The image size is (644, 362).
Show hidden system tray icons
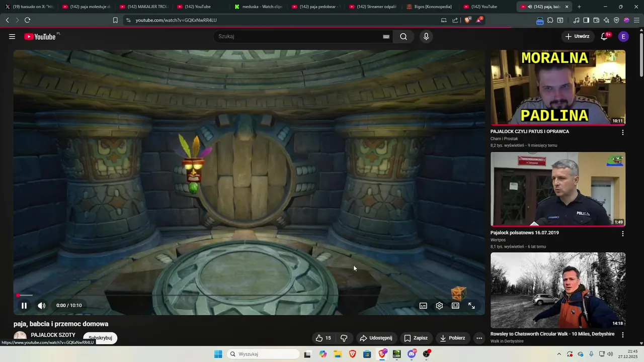click(558, 354)
